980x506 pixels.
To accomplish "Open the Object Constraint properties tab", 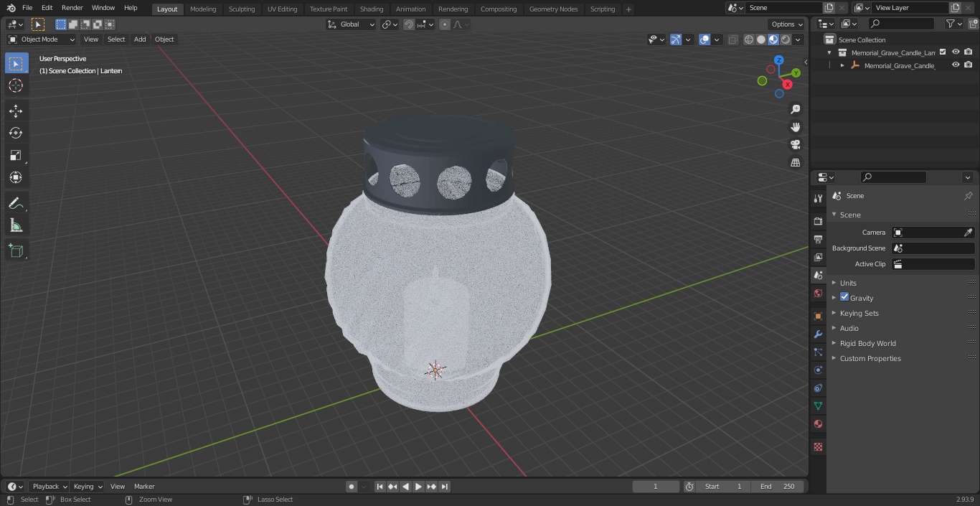I will [x=818, y=388].
